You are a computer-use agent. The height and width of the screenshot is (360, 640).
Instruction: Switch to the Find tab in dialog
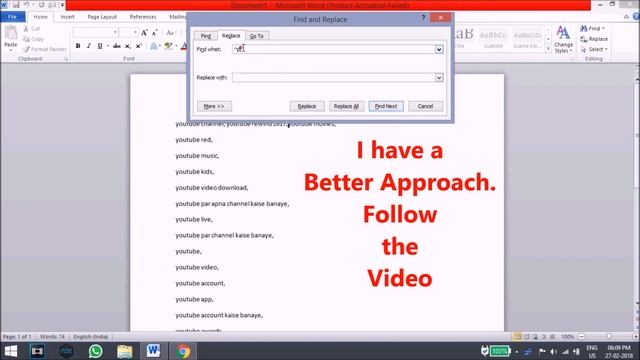206,36
